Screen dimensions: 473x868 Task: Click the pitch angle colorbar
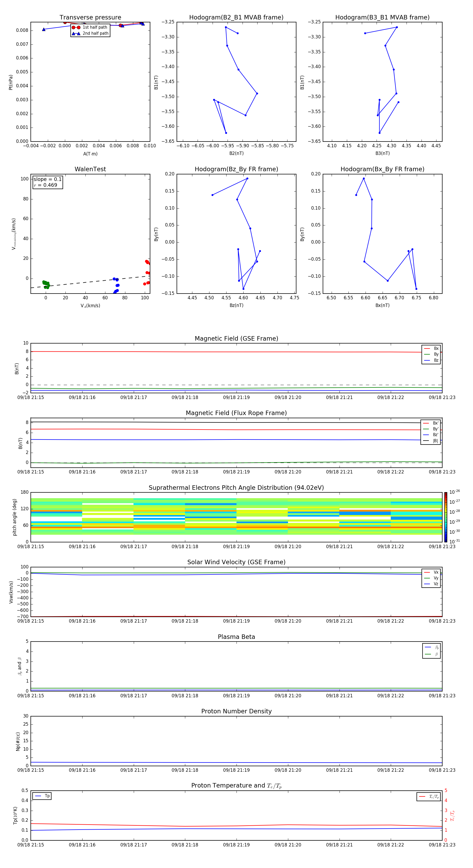pos(446,517)
